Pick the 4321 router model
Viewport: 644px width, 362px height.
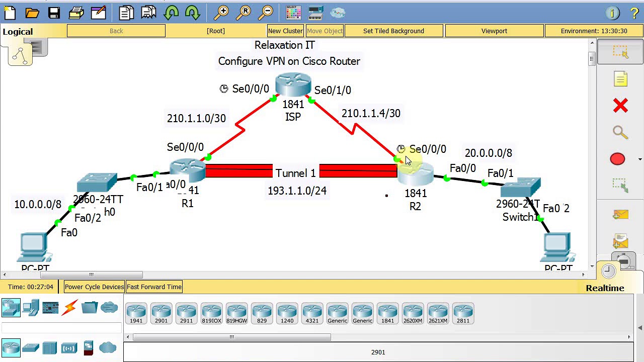click(312, 313)
